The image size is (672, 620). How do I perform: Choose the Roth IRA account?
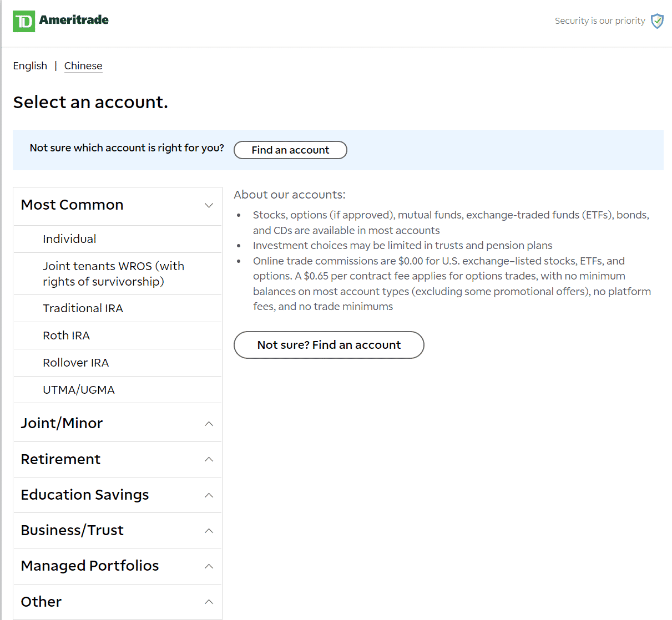[118, 336]
